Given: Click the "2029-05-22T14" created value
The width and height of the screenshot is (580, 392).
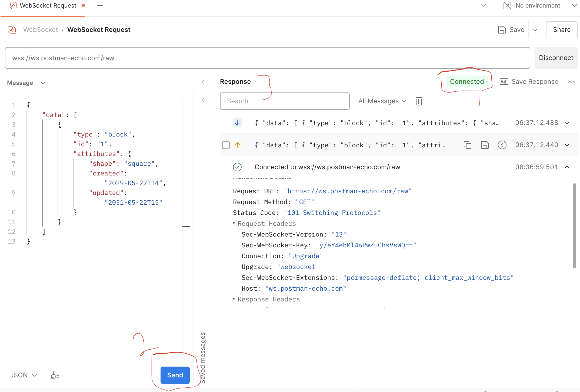Looking at the screenshot, I should pos(134,183).
